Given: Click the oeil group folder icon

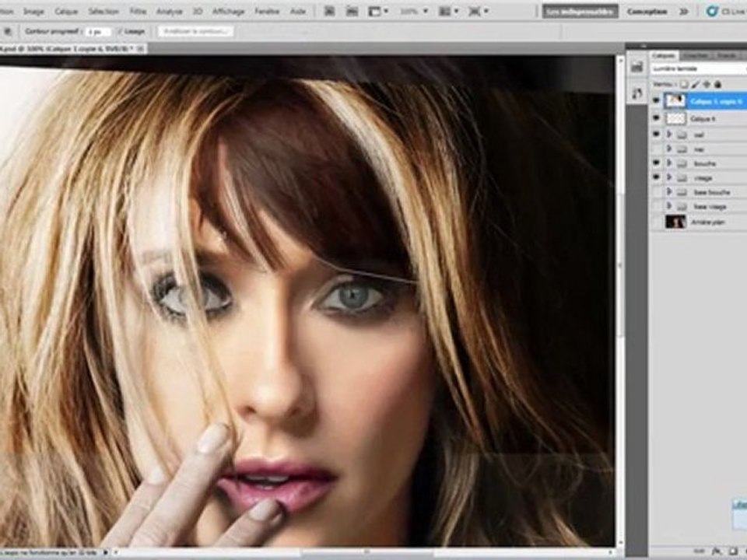Looking at the screenshot, I should pos(682,135).
